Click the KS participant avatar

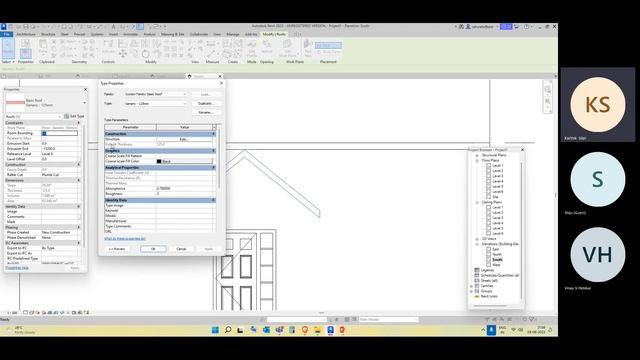(x=598, y=104)
